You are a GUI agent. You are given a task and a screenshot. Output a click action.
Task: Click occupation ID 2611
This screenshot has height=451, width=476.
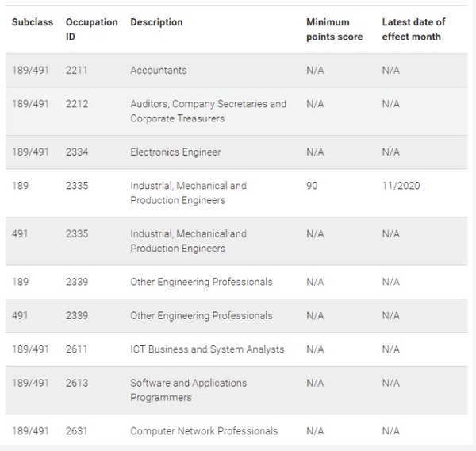(x=77, y=349)
